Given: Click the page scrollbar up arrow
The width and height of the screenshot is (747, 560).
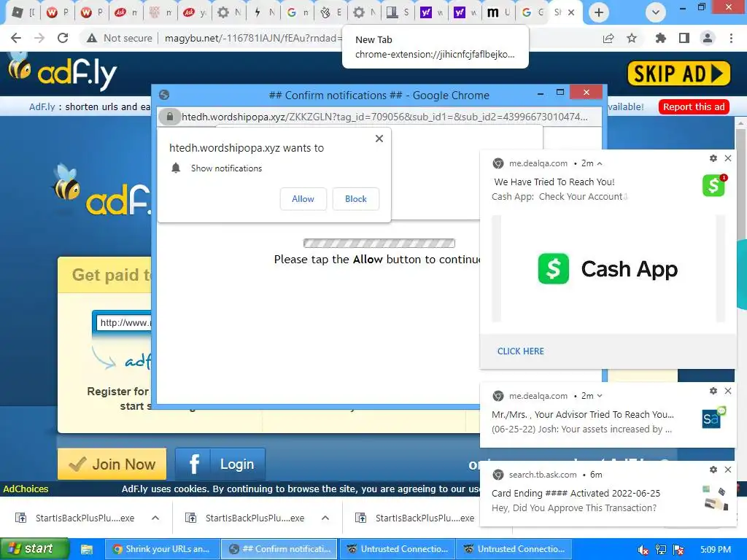Looking at the screenshot, I should click(741, 122).
